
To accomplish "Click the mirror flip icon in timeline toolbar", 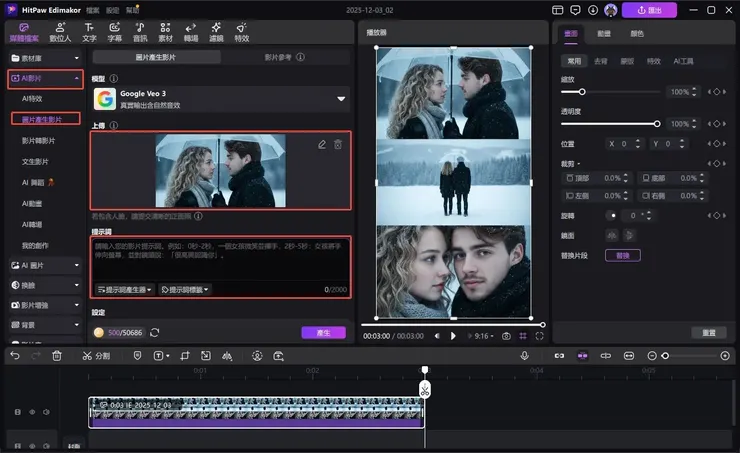I will (x=227, y=356).
